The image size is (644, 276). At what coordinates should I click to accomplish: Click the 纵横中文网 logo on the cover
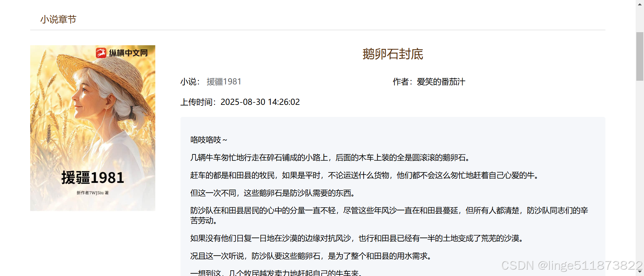(122, 53)
